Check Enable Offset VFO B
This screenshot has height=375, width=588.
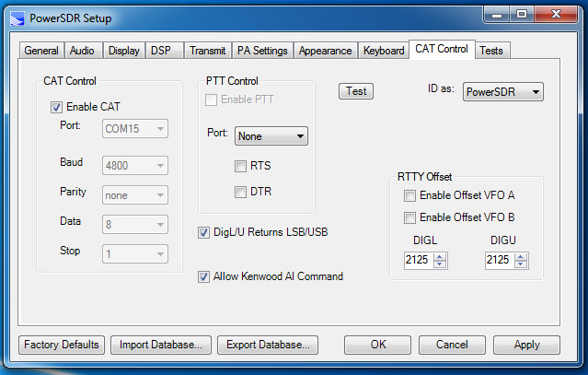(409, 217)
